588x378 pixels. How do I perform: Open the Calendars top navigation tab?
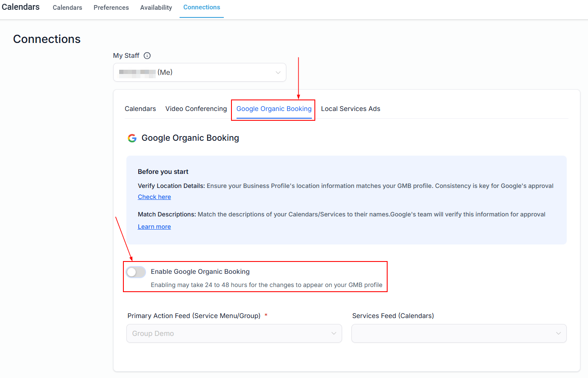(67, 8)
